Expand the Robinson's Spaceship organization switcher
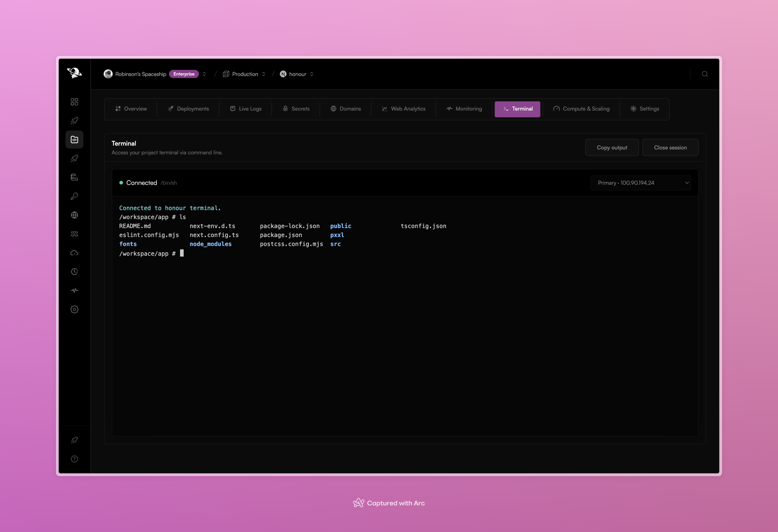The height and width of the screenshot is (532, 778). (x=204, y=74)
